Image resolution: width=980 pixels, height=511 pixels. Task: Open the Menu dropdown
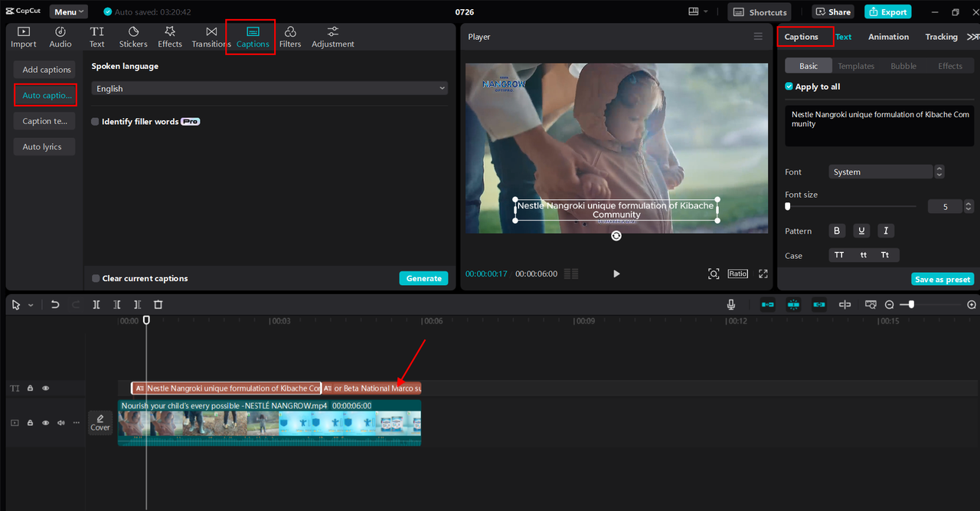[x=69, y=11]
